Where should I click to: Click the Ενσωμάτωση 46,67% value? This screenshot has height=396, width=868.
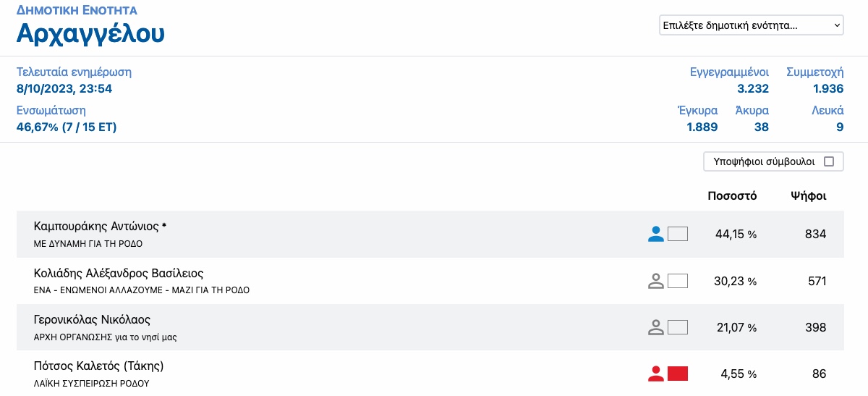pyautogui.click(x=67, y=127)
